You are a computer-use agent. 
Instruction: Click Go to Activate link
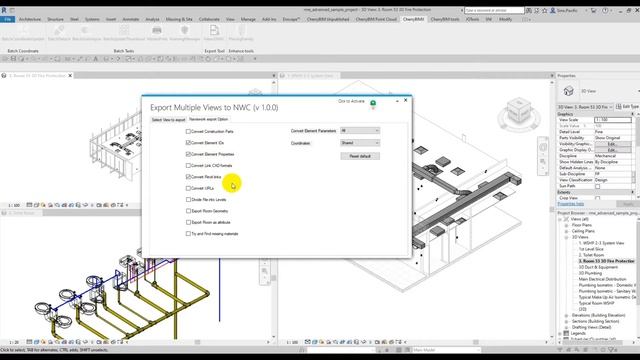351,101
